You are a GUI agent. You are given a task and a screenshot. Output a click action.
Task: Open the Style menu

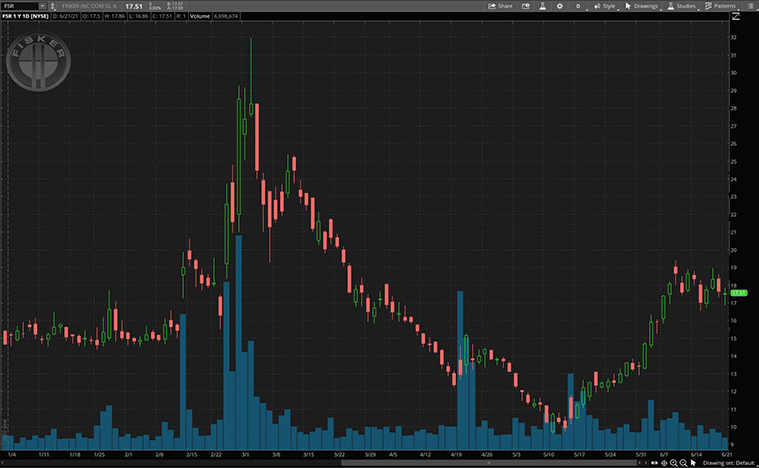[x=604, y=6]
